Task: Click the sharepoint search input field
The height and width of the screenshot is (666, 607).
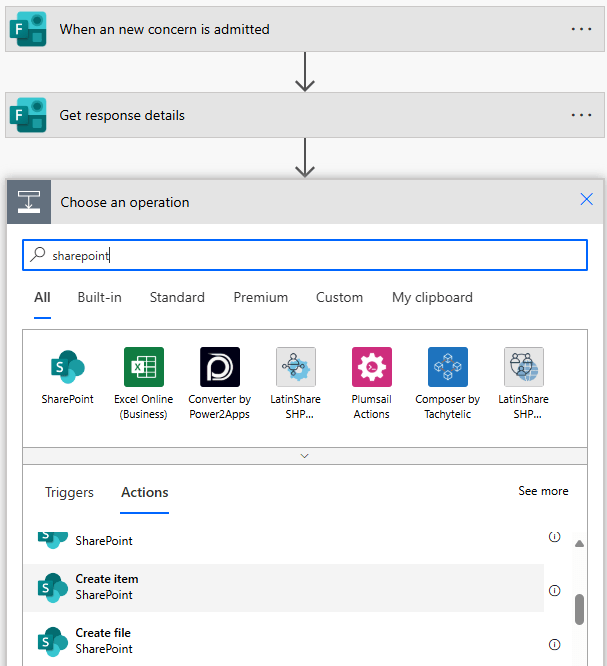Action: (x=304, y=256)
